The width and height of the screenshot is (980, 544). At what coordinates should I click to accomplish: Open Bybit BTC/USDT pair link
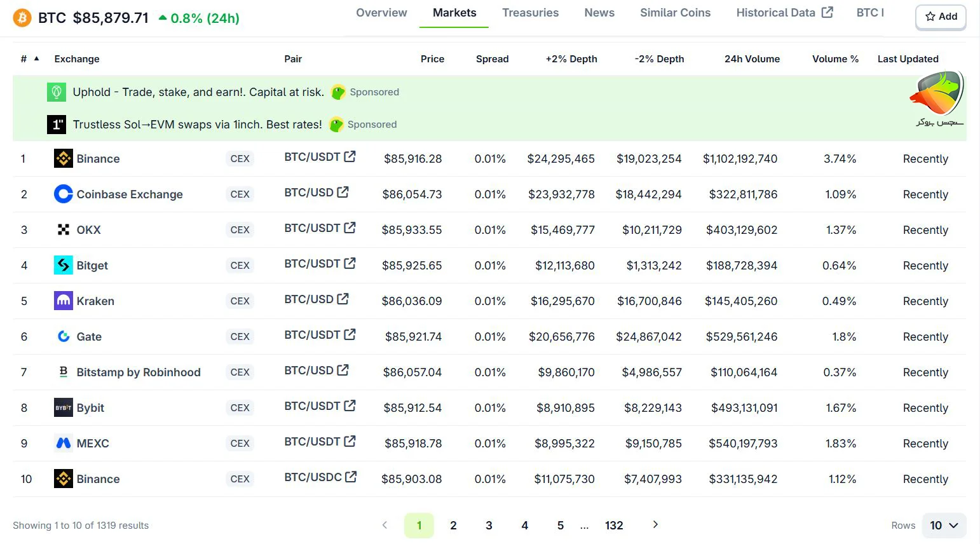[320, 406]
